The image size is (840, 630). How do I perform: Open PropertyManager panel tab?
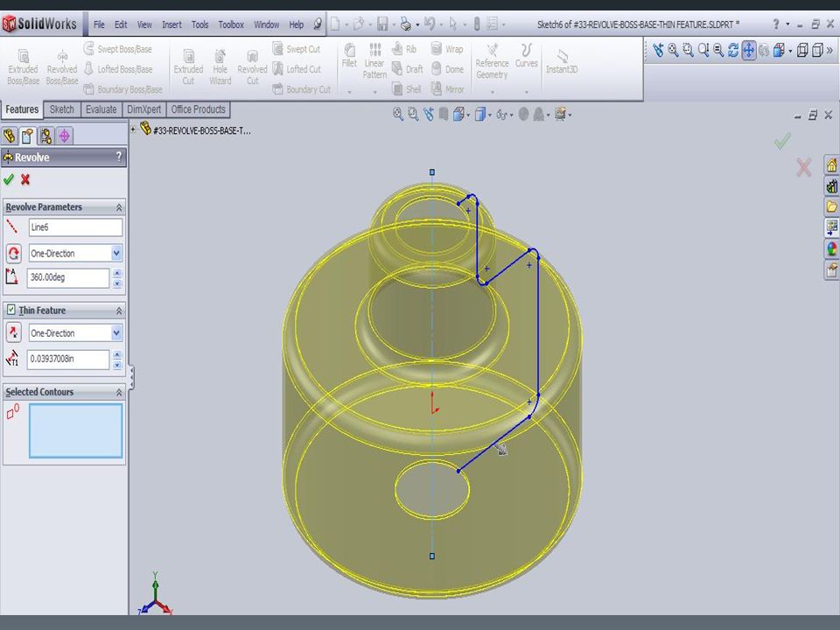pos(27,136)
